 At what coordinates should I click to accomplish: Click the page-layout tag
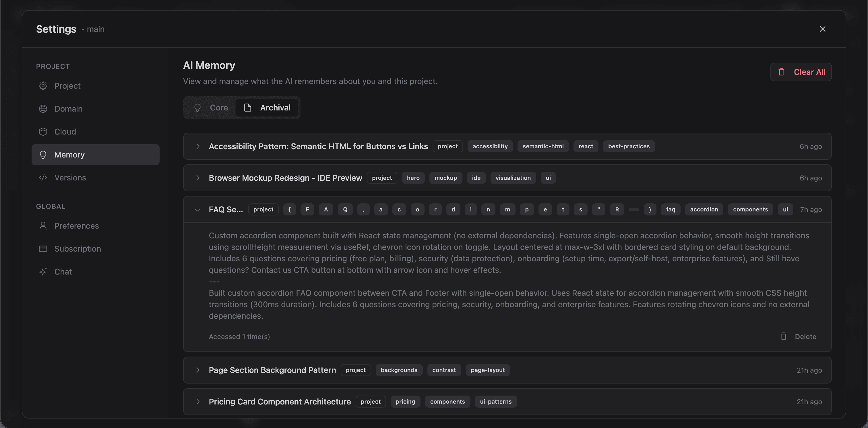[x=488, y=370]
